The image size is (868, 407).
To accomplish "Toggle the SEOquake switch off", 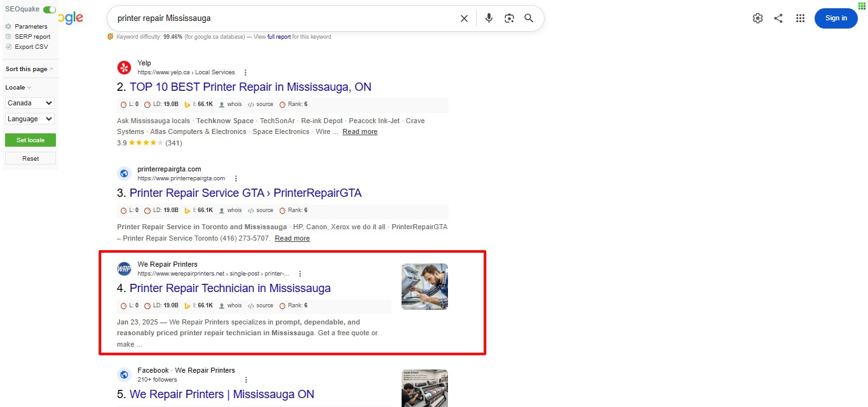I will tap(49, 10).
